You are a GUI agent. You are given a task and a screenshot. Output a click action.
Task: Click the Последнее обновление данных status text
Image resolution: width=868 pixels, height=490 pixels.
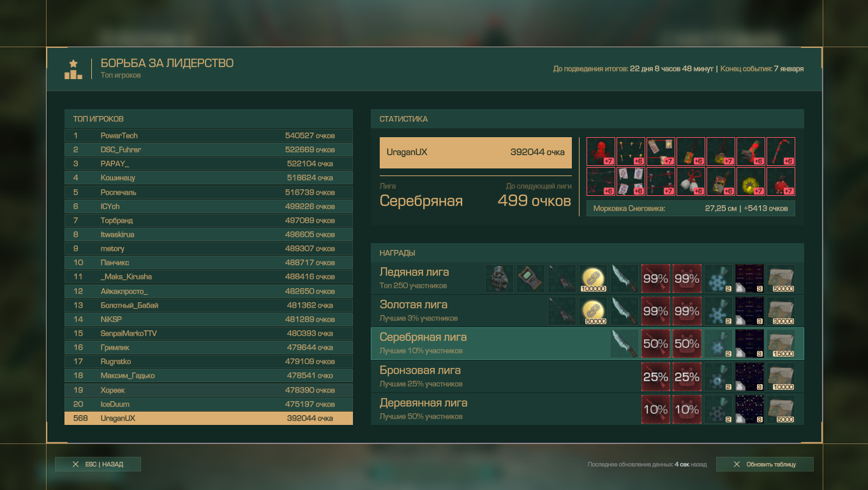tap(647, 464)
